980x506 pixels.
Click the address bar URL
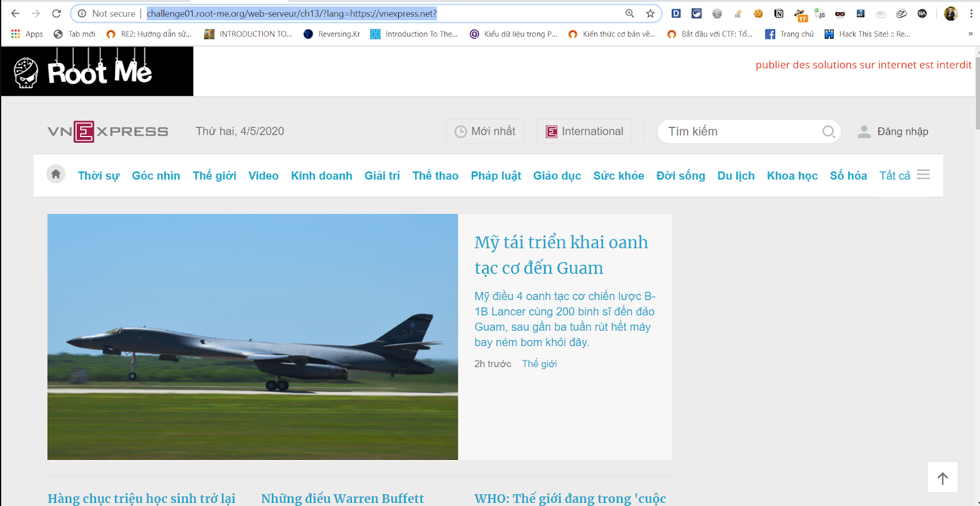tap(292, 14)
